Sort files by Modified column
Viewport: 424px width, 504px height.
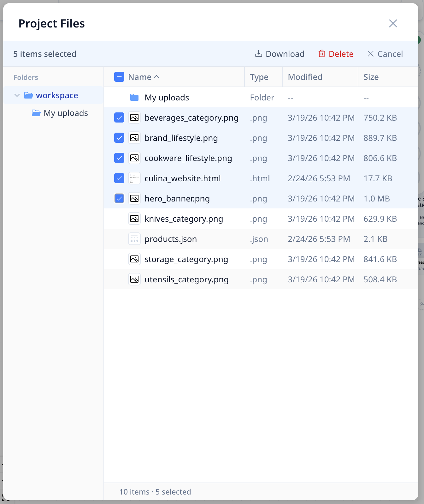[x=305, y=77]
